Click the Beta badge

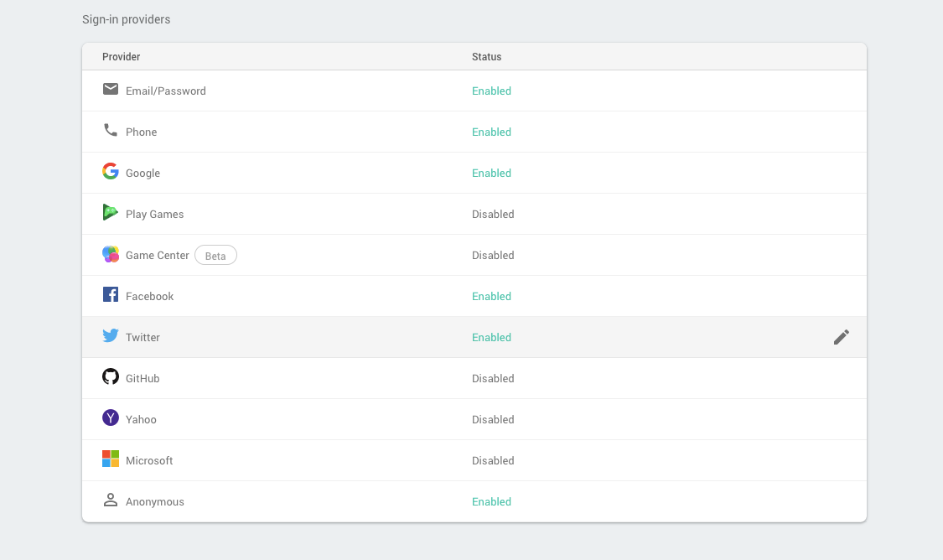(x=215, y=256)
